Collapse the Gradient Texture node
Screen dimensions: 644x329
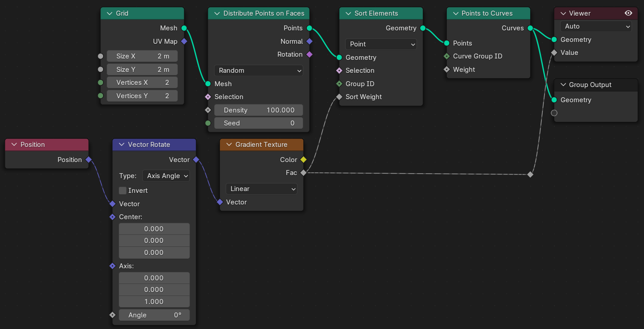[x=229, y=145]
